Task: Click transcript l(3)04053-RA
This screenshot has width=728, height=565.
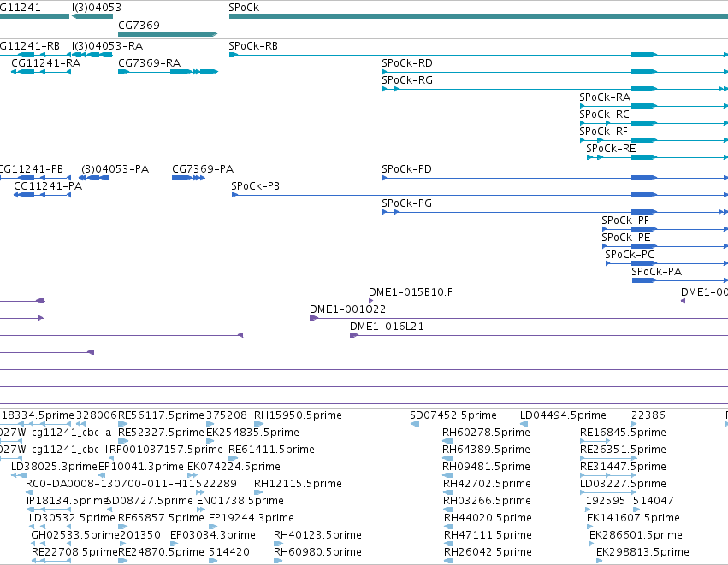Action: coord(92,56)
